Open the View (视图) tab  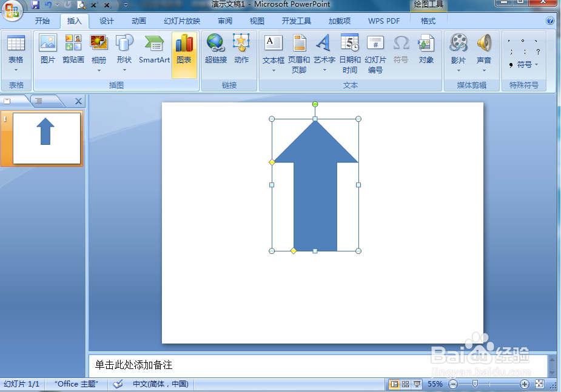pos(257,21)
